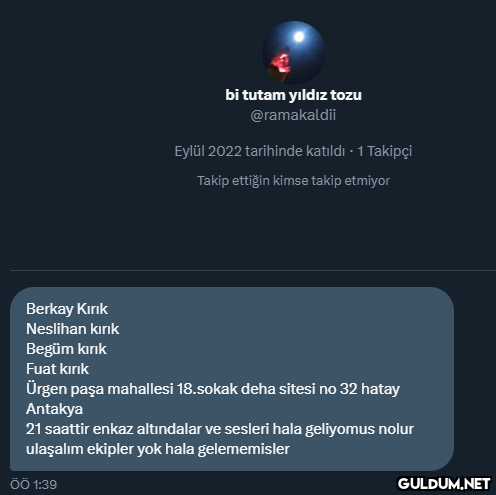The height and width of the screenshot is (495, 496).
Task: Click the word Antakya in the message
Action: [54, 409]
